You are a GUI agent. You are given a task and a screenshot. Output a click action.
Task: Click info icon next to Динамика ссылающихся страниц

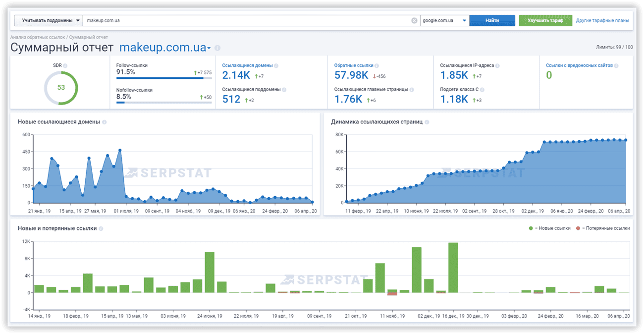click(427, 122)
